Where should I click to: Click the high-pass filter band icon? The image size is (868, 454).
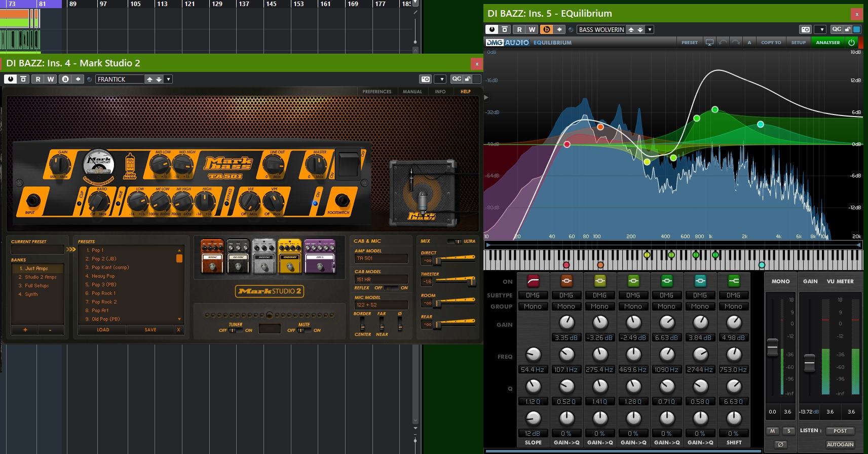pos(533,281)
